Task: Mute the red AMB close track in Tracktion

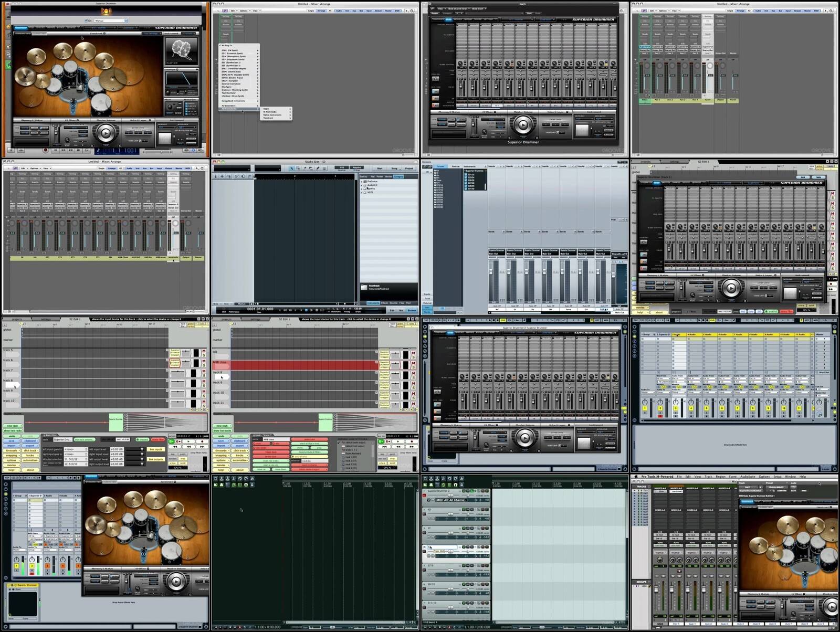Action: tap(413, 363)
